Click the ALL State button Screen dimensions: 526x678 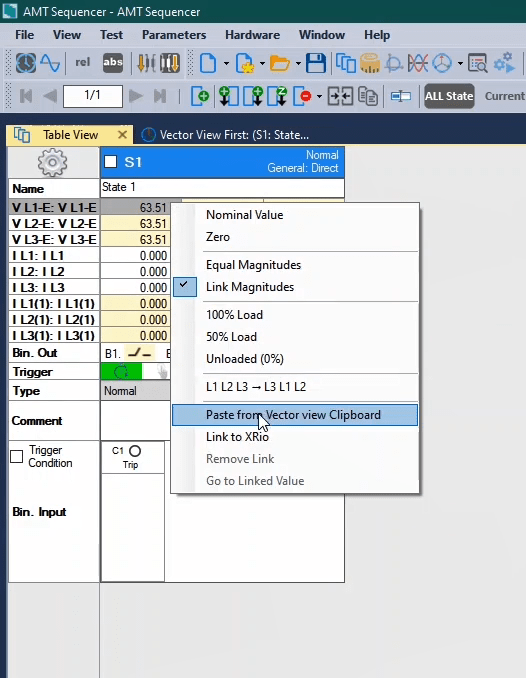tap(449, 96)
